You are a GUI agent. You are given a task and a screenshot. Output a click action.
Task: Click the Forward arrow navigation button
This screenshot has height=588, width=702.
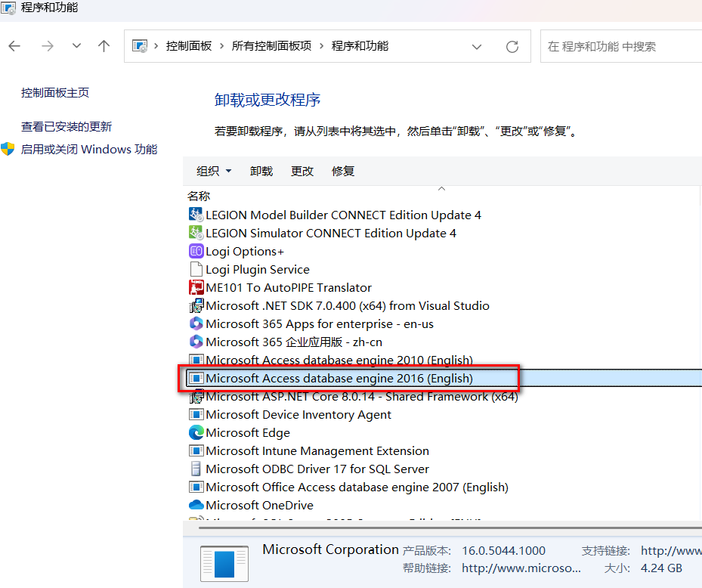coord(48,45)
